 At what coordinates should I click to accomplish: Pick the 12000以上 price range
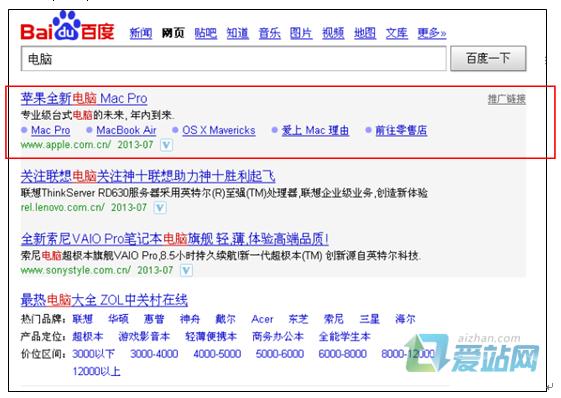click(x=96, y=372)
